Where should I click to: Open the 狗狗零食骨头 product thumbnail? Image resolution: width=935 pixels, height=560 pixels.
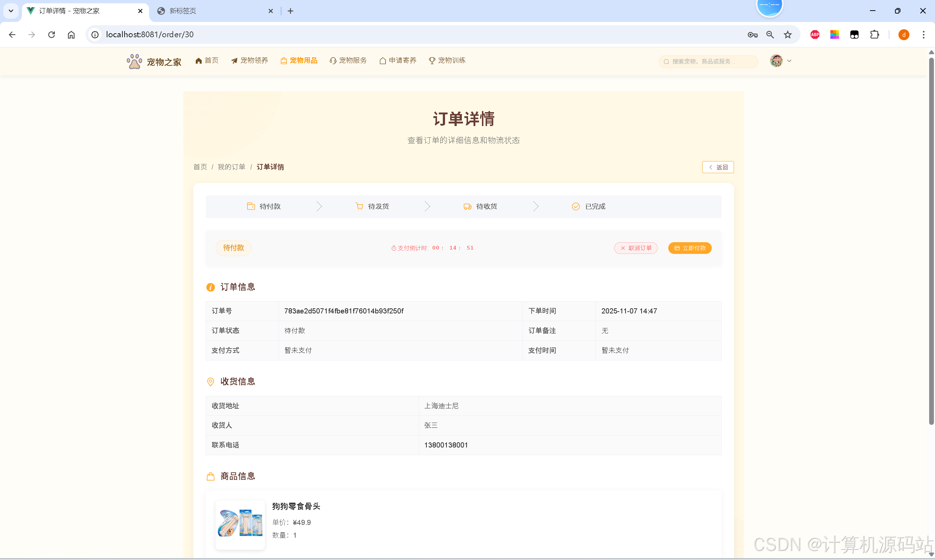click(240, 525)
